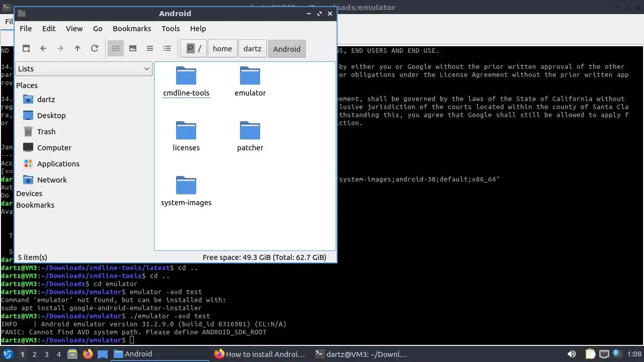Open the Go menu

coord(98,29)
